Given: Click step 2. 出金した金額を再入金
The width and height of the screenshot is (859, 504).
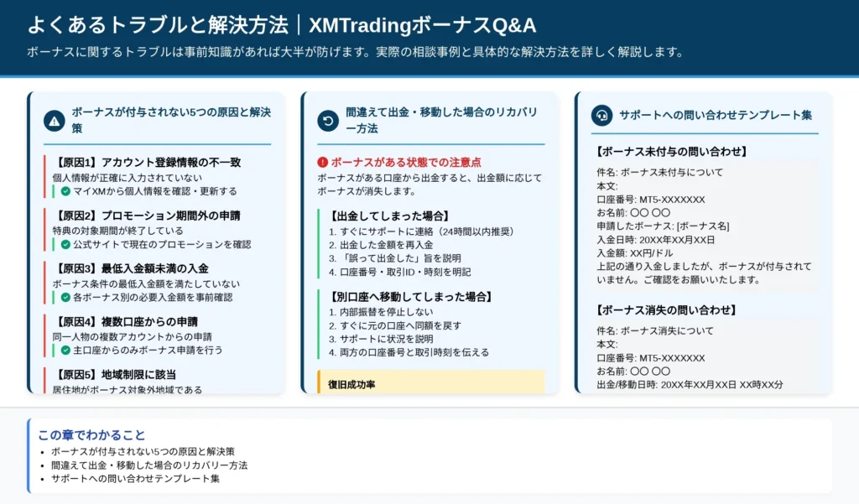Looking at the screenshot, I should (381, 245).
